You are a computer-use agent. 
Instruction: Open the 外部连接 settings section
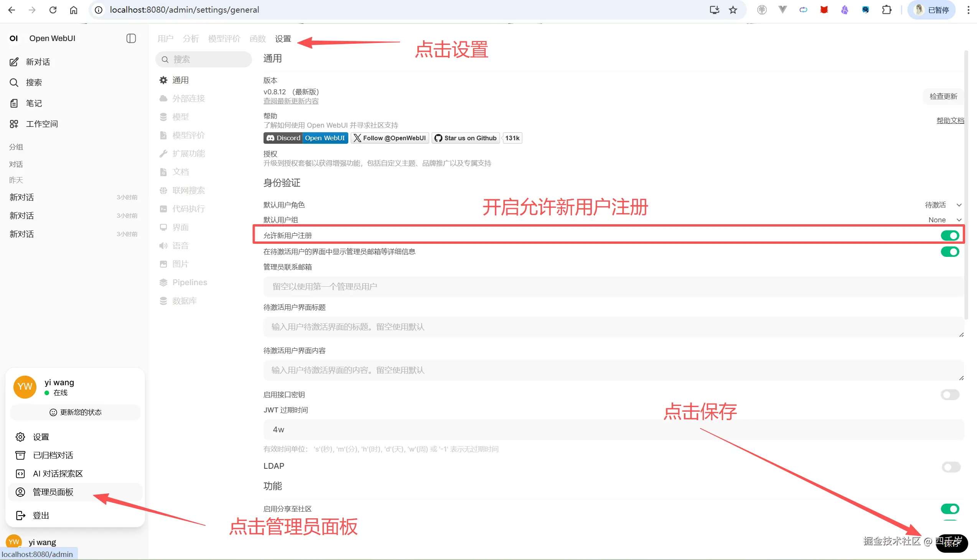point(189,98)
